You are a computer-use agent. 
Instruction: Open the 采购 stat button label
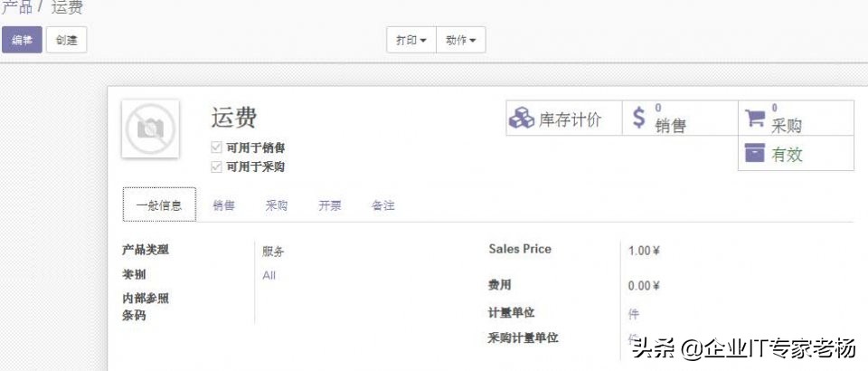coord(786,126)
